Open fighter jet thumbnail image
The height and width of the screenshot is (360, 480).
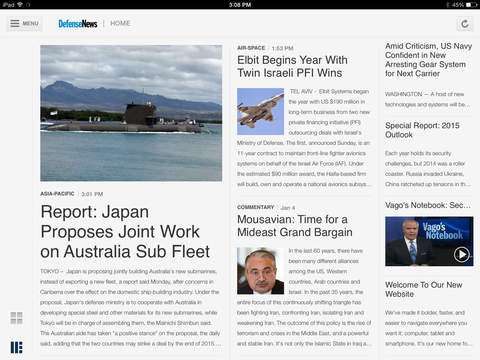[260, 111]
